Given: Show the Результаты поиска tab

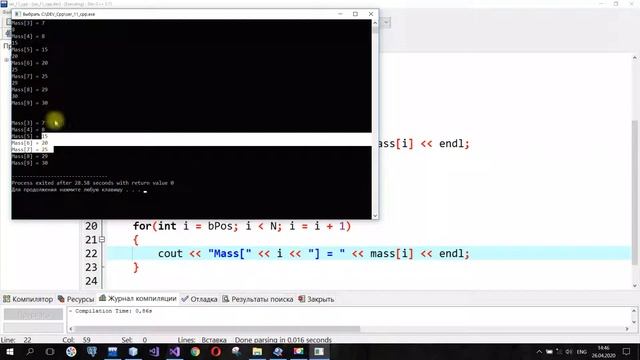Looking at the screenshot, I should coord(258,299).
